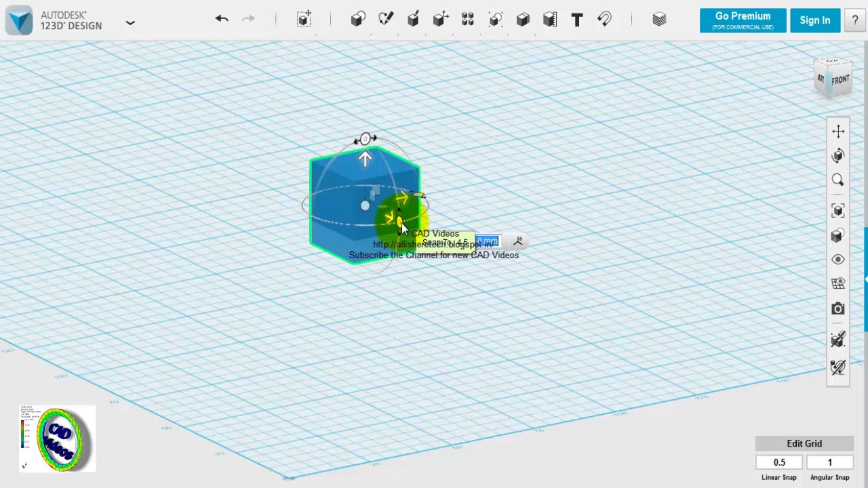Select the Snap magnet tool
Viewport: 868px width, 488px height.
(x=604, y=19)
